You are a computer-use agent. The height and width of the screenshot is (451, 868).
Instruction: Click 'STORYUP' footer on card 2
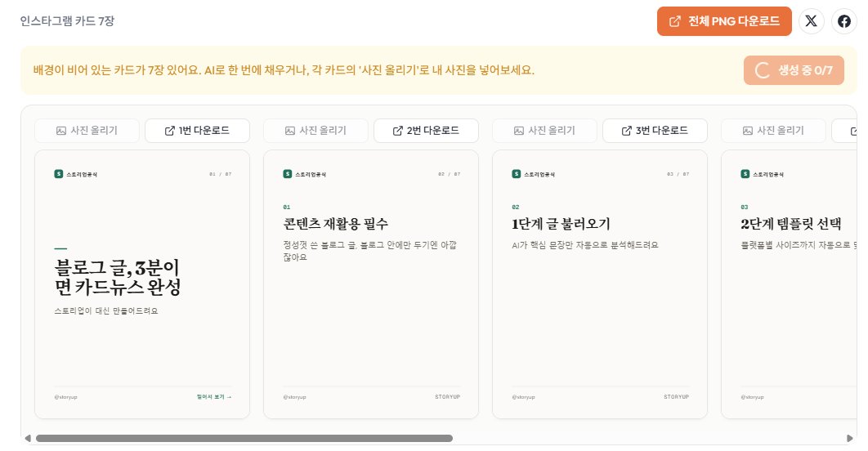447,397
